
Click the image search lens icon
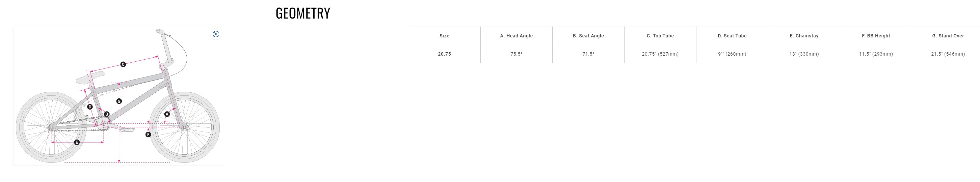(x=216, y=34)
